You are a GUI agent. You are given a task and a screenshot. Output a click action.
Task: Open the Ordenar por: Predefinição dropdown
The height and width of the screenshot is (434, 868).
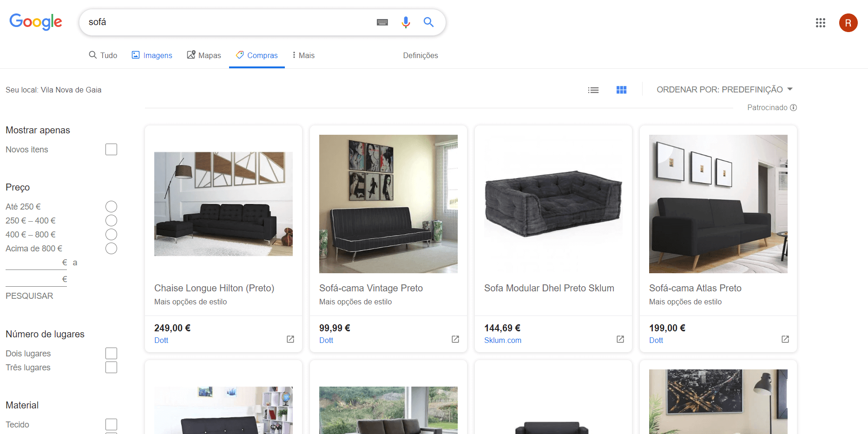click(724, 89)
